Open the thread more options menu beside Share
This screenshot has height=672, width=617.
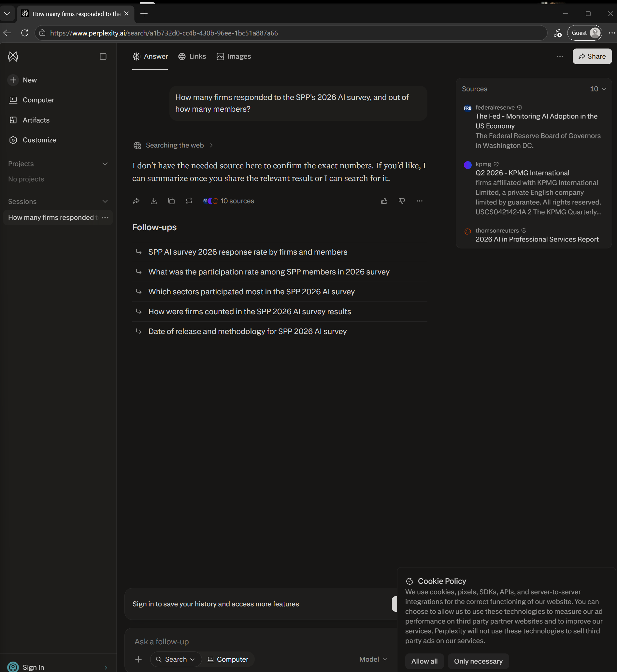coord(560,56)
